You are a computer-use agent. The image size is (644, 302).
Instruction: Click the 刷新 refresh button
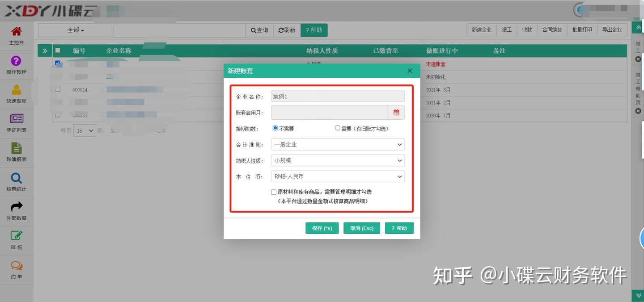287,30
